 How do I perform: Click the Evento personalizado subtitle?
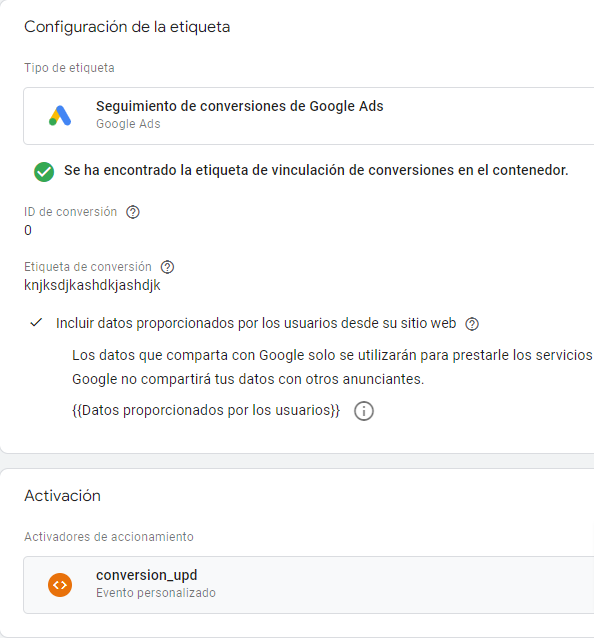click(156, 593)
